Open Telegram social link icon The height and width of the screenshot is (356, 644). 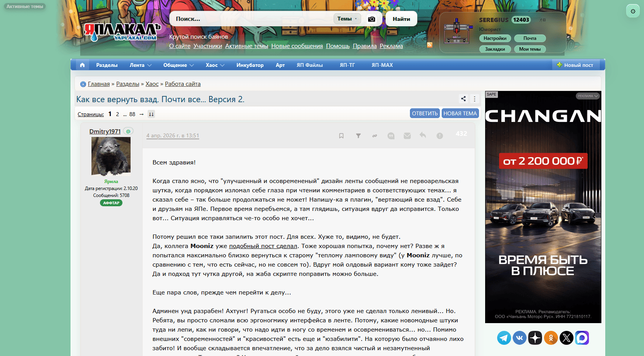[504, 338]
